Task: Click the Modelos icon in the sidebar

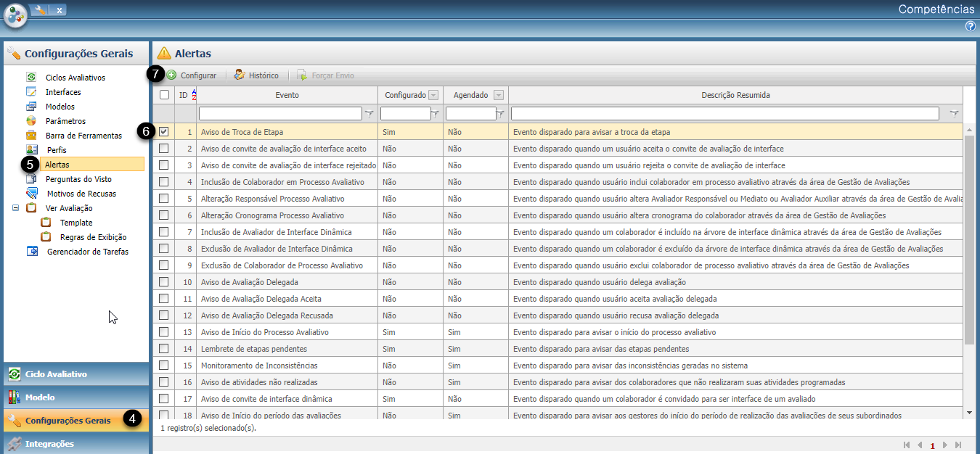Action: click(31, 107)
